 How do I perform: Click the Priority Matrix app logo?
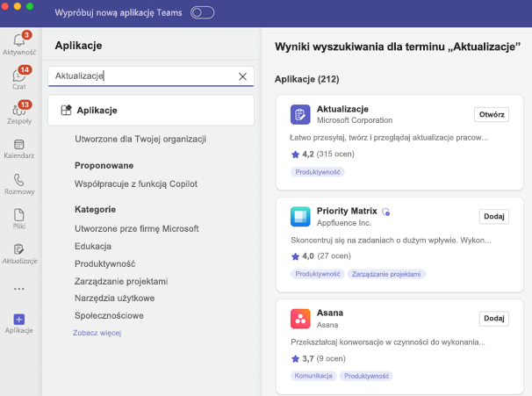[300, 217]
